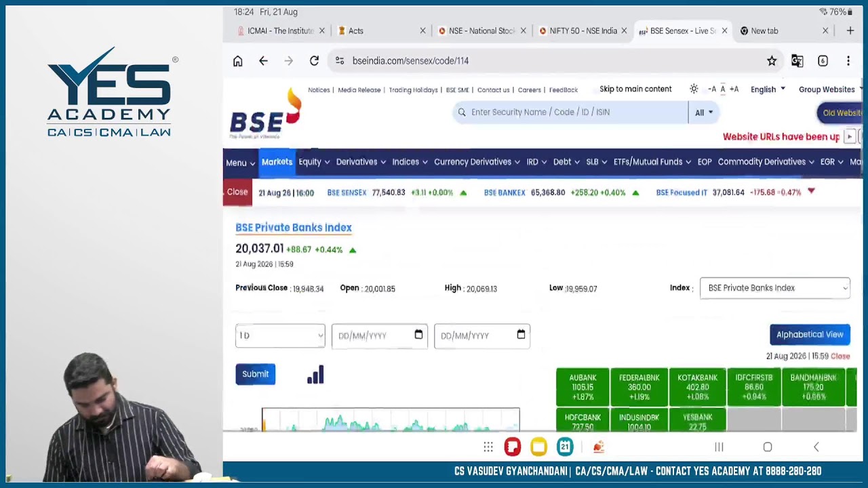Open the app drawer grid icon

point(488,447)
